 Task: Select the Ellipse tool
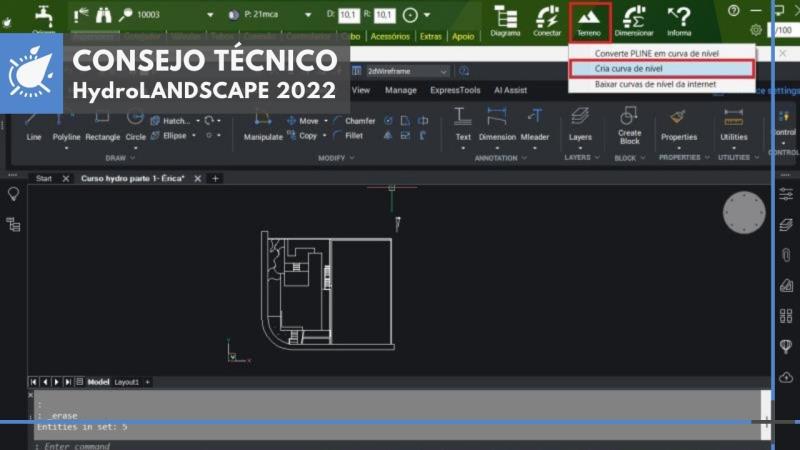(169, 136)
